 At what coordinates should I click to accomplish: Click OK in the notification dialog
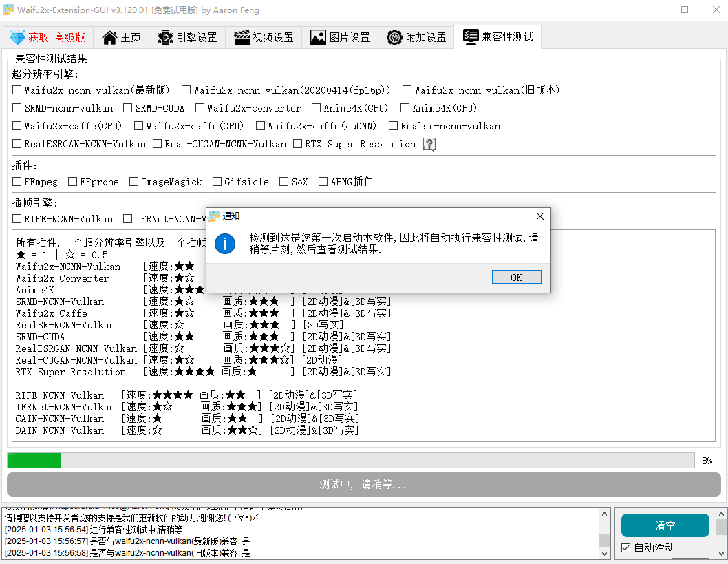pyautogui.click(x=517, y=276)
